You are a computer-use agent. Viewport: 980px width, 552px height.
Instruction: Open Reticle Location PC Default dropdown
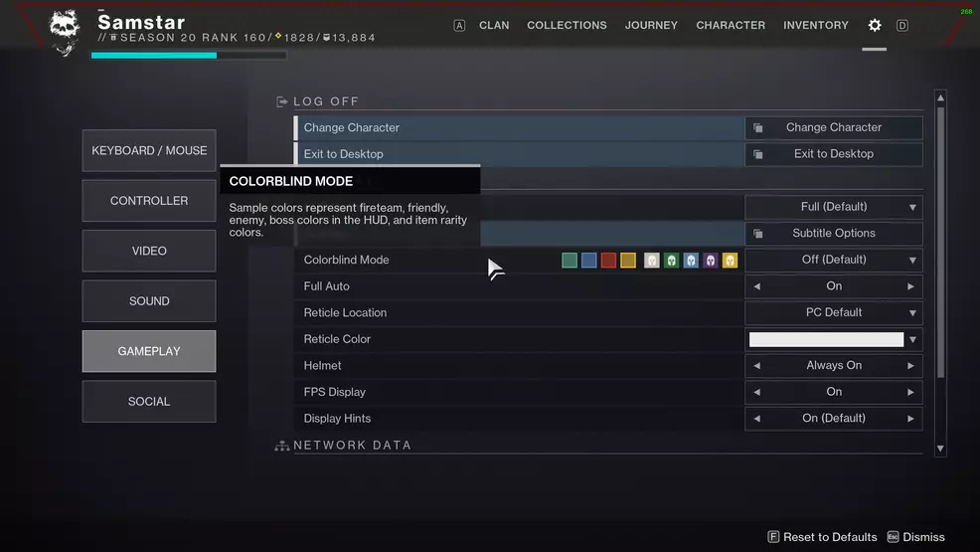[834, 312]
